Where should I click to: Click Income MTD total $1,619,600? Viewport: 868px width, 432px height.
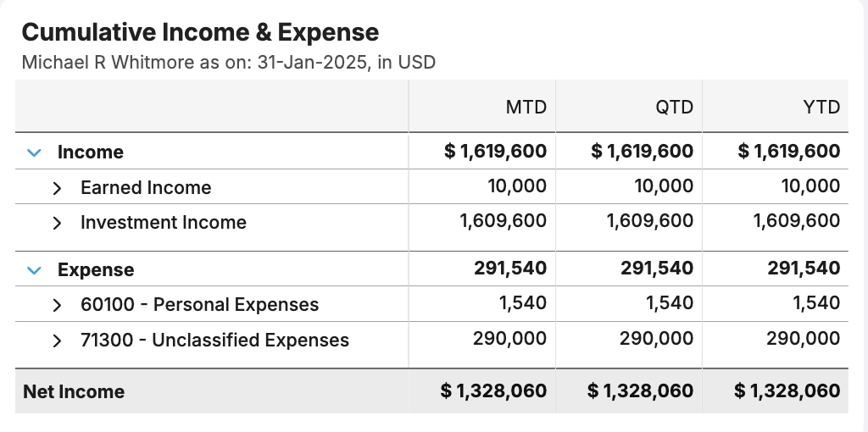coord(496,152)
